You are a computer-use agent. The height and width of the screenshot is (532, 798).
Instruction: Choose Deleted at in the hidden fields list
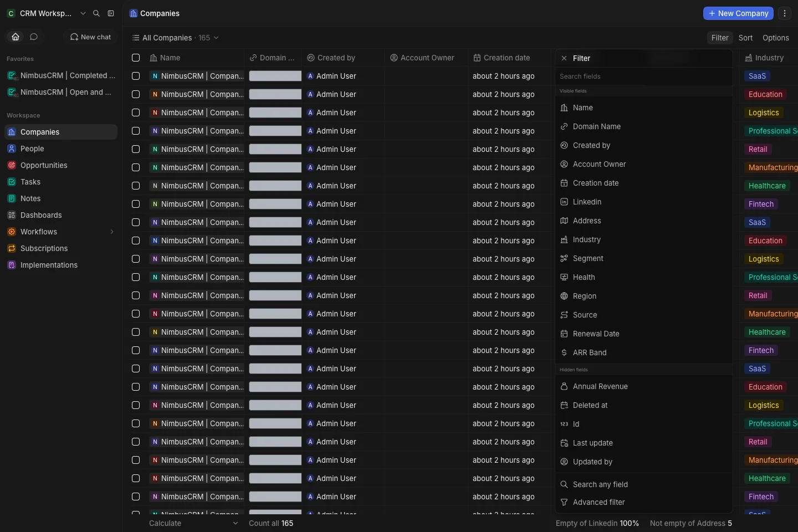pyautogui.click(x=644, y=405)
